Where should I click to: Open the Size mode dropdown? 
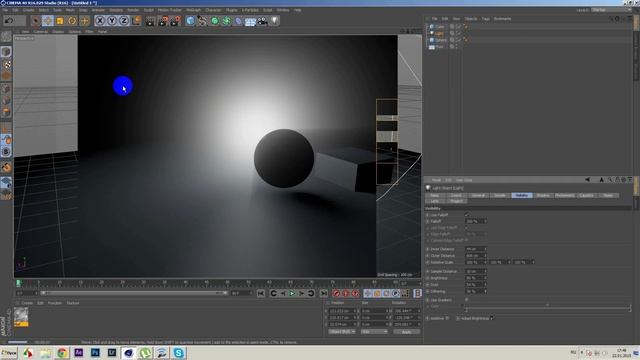coord(374,332)
